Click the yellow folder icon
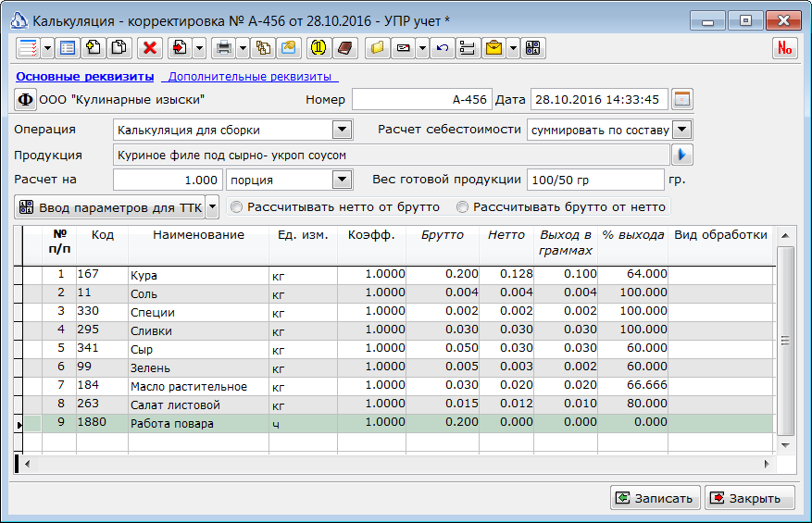 point(378,48)
